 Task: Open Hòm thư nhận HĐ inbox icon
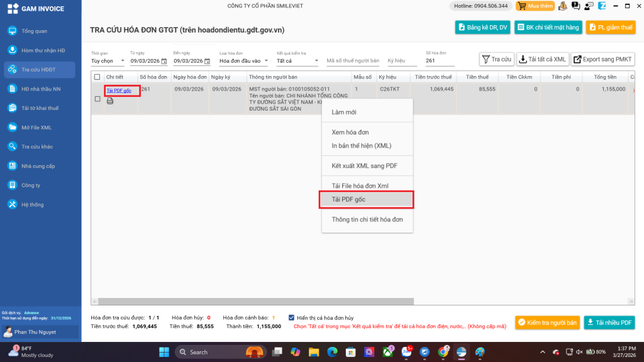pos(12,50)
